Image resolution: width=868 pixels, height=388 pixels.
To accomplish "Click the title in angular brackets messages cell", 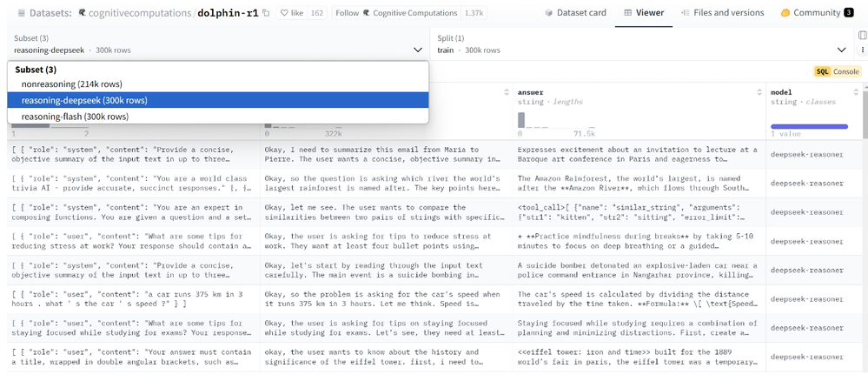I will click(x=134, y=357).
